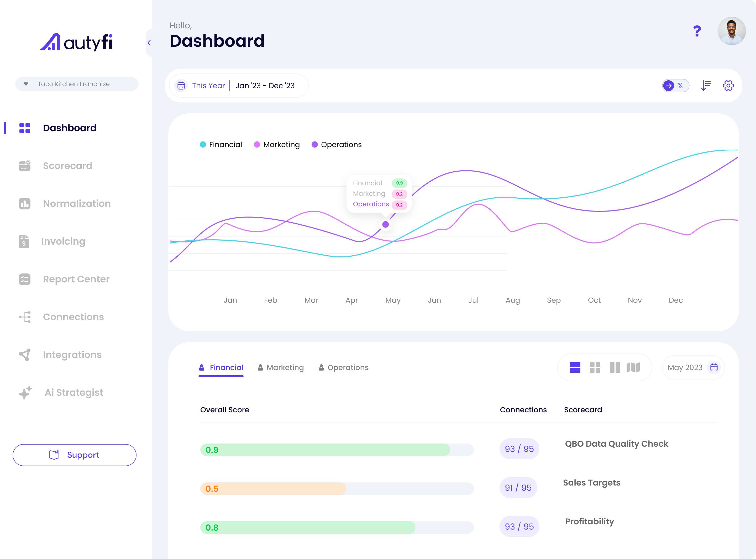Select the four-square grid layout view

point(595,367)
